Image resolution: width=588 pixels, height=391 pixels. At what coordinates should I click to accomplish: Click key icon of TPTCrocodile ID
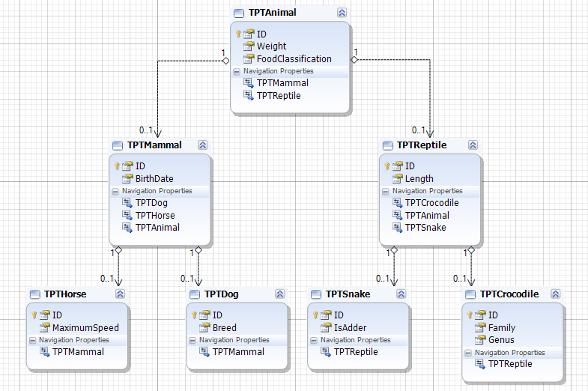point(470,315)
